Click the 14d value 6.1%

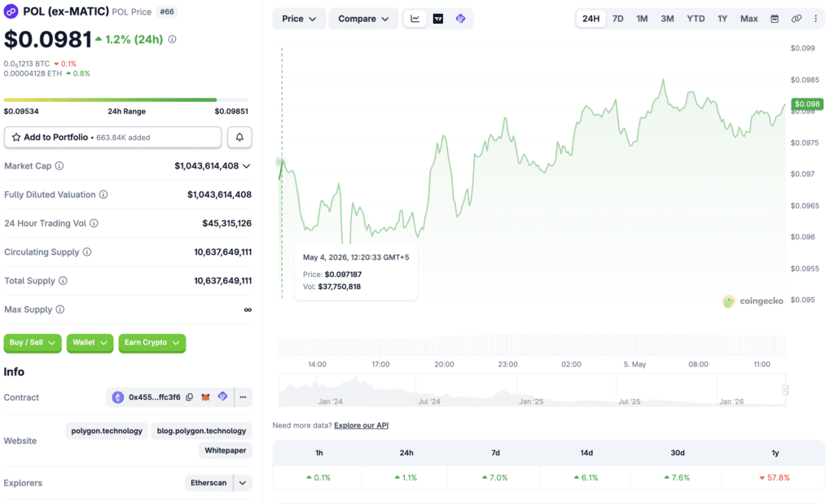coord(586,477)
